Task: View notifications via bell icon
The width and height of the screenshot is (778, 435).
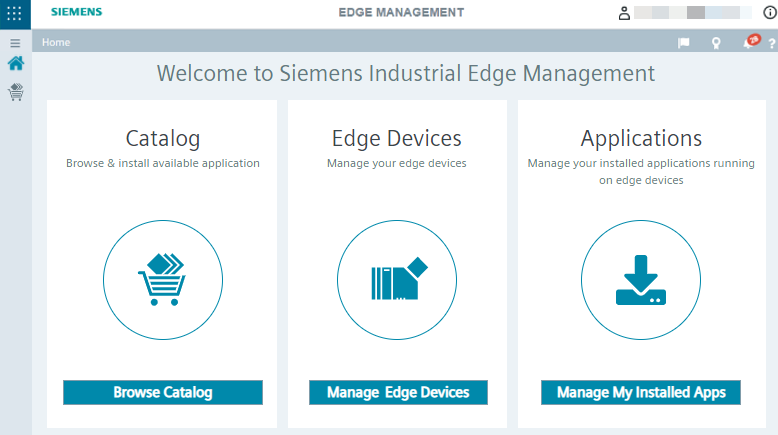Action: click(x=748, y=43)
